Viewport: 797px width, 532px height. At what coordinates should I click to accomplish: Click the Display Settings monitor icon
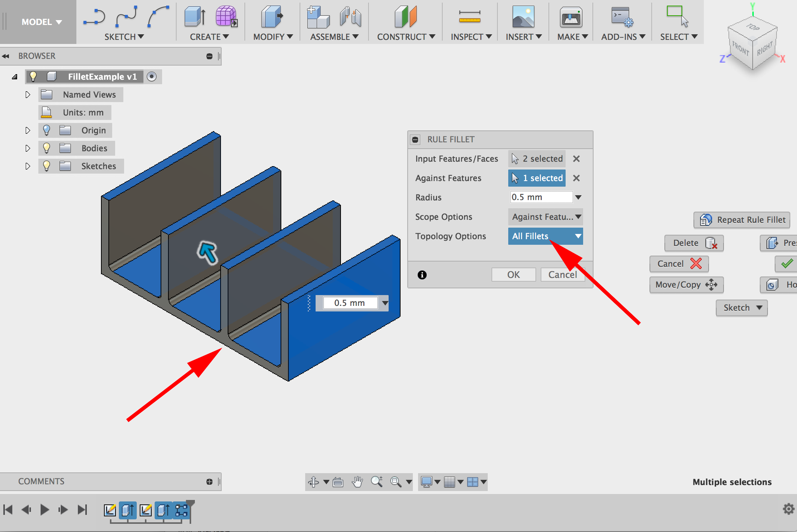tap(426, 482)
